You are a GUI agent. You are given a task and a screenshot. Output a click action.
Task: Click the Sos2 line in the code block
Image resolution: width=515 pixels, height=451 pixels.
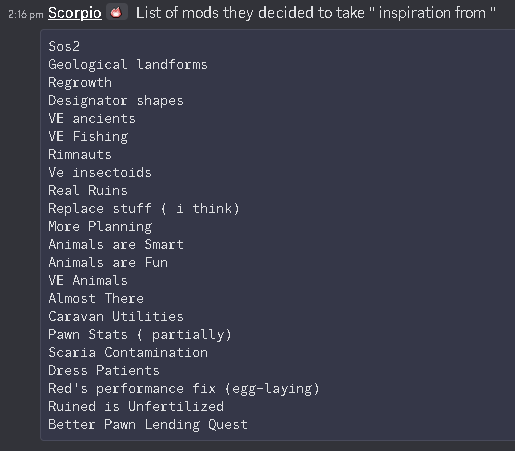(64, 46)
